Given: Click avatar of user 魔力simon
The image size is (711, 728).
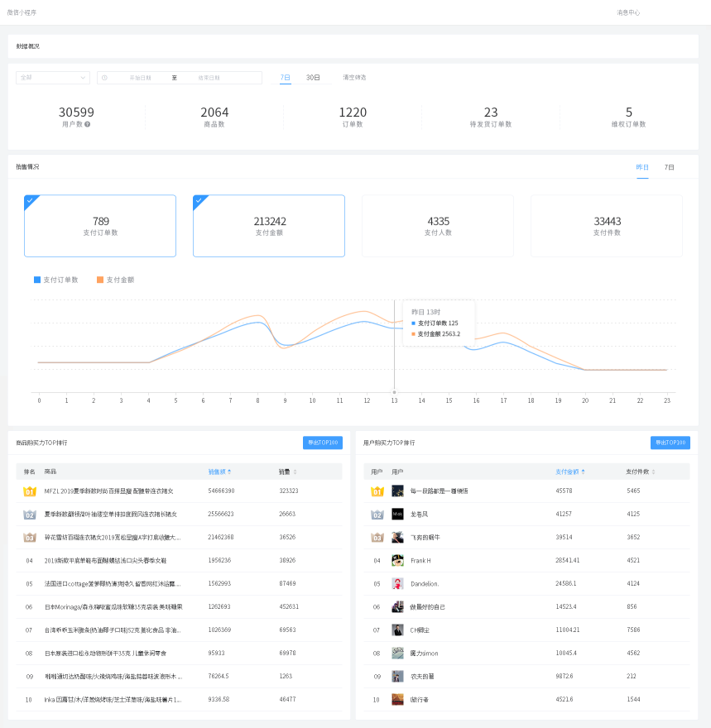Looking at the screenshot, I should (x=397, y=654).
